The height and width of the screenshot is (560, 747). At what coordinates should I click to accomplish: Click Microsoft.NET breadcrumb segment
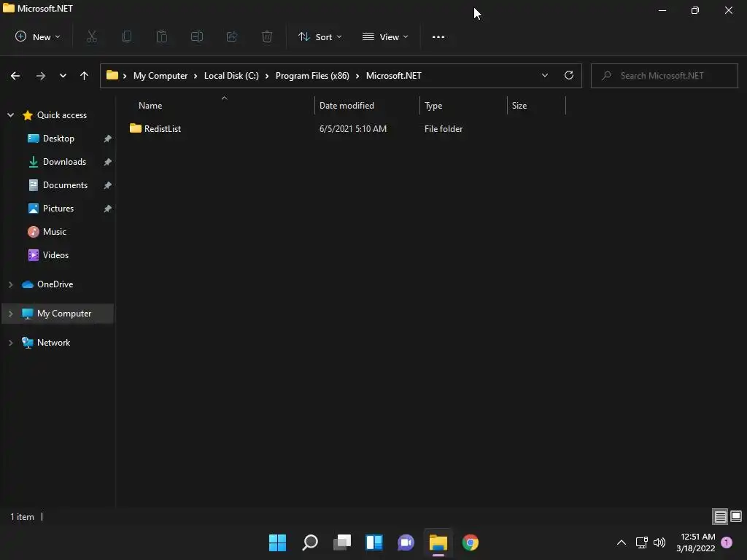(x=393, y=76)
